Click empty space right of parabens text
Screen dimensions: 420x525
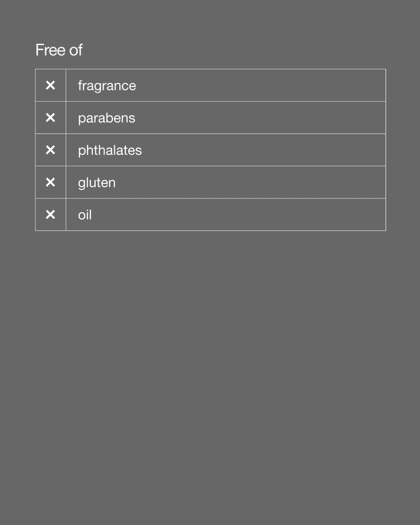(x=262, y=118)
